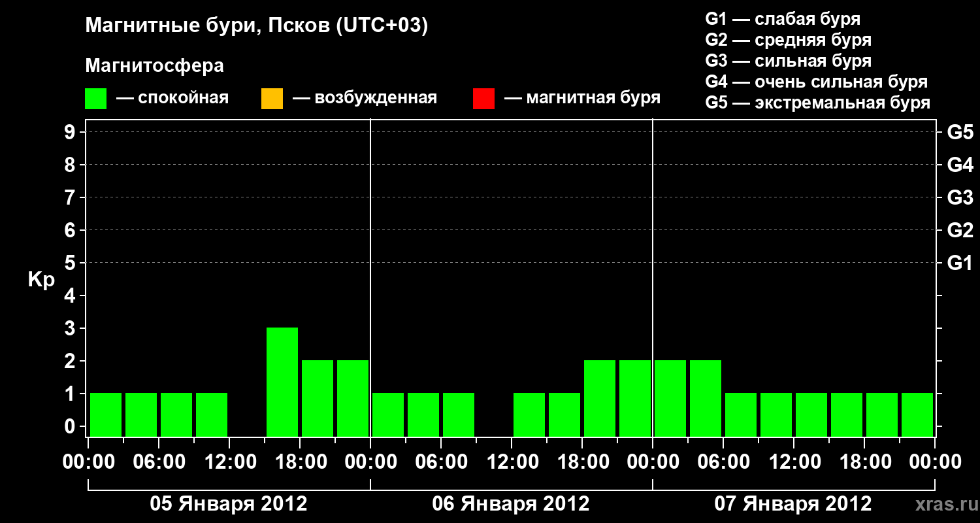Click the '— спокойная' legend label
The image size is (980, 523).
172,99
